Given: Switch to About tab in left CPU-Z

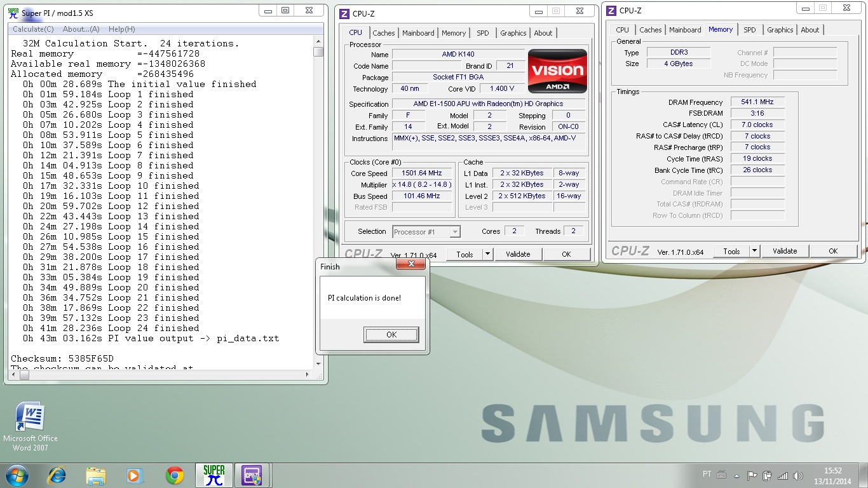Looking at the screenshot, I should 543,33.
